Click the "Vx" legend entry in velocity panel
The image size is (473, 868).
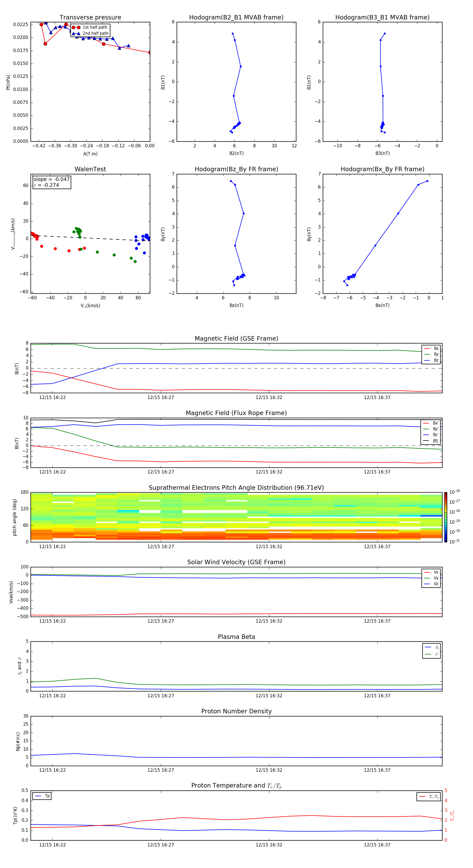[431, 572]
